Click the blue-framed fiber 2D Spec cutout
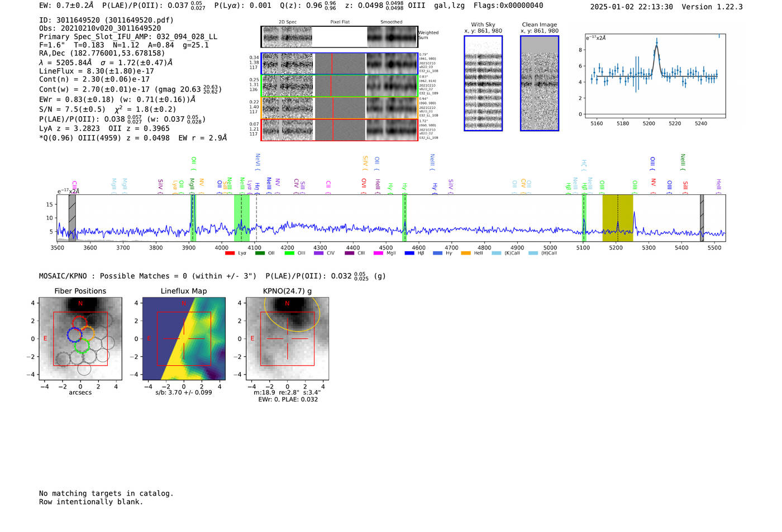 (x=288, y=64)
